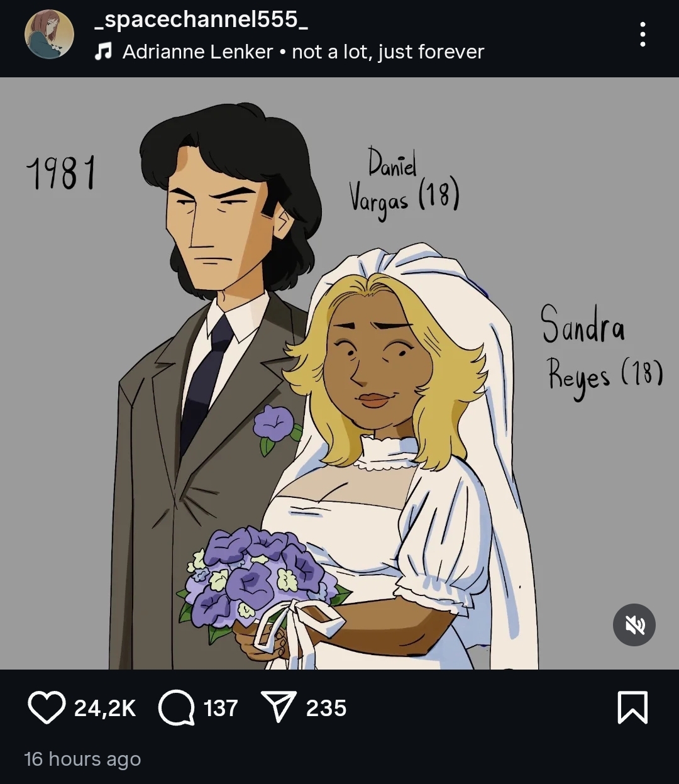This screenshot has height=784, width=679.
Task: Open the _spacechannel555_ profile picture
Action: pyautogui.click(x=49, y=35)
